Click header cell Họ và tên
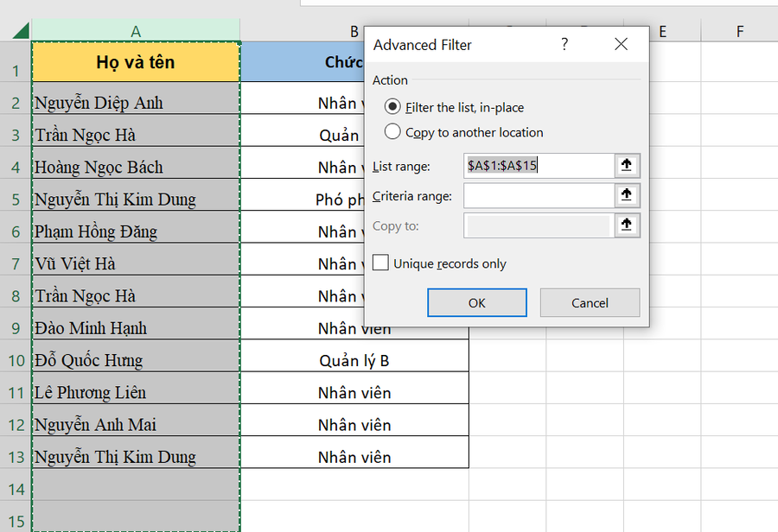 click(x=136, y=62)
